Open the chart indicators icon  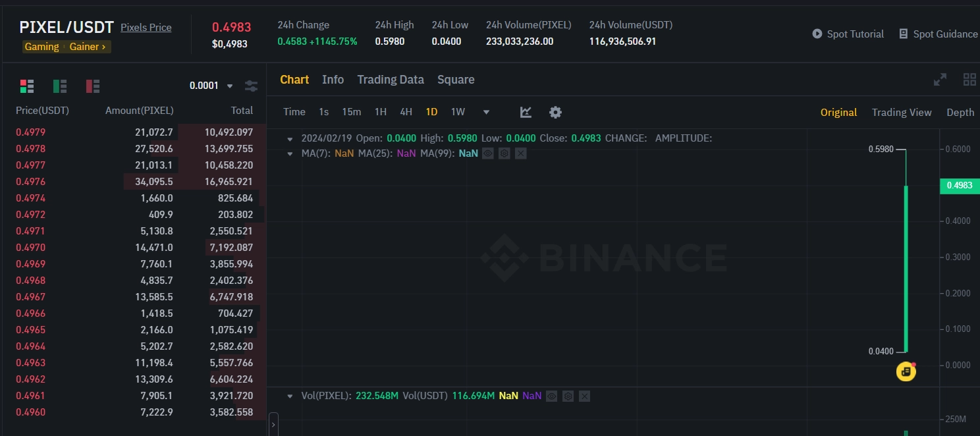click(525, 112)
